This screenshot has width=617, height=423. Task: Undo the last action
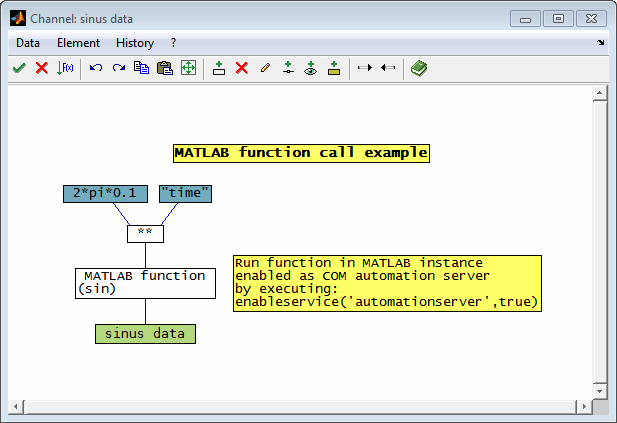[96, 68]
